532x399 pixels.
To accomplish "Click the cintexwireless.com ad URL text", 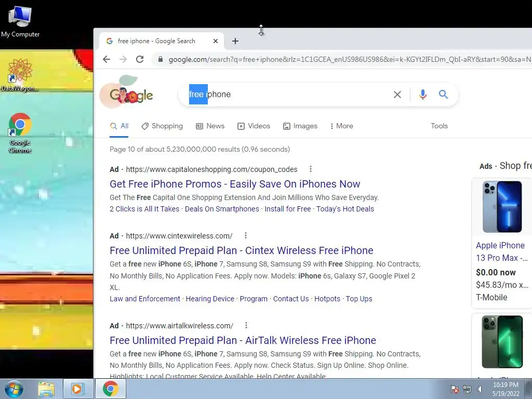I will (179, 236).
